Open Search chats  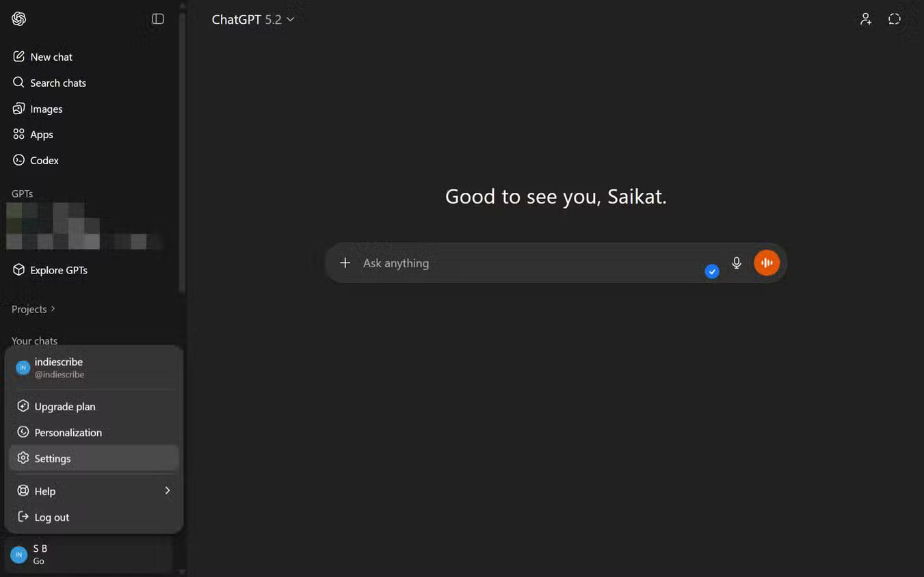(57, 83)
